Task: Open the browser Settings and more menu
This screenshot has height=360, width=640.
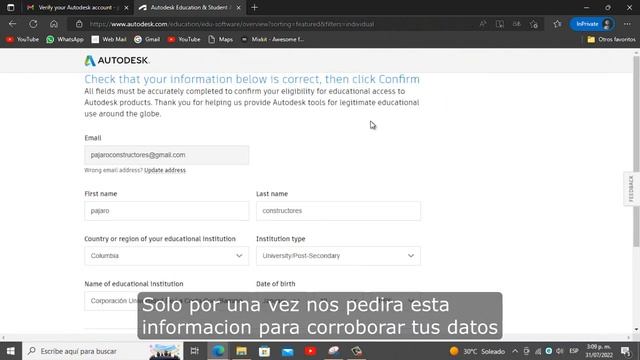Action: [627, 24]
